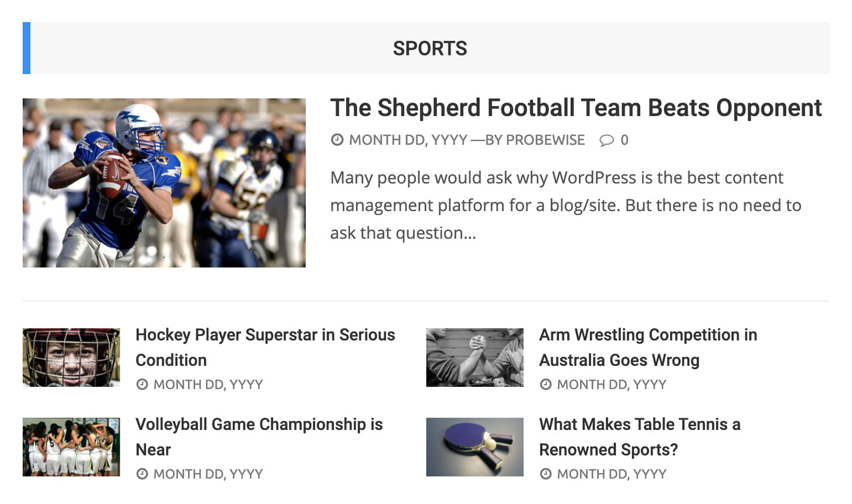This screenshot has height=504, width=852.
Task: Click the clock icon beside the featured post date
Action: point(337,140)
